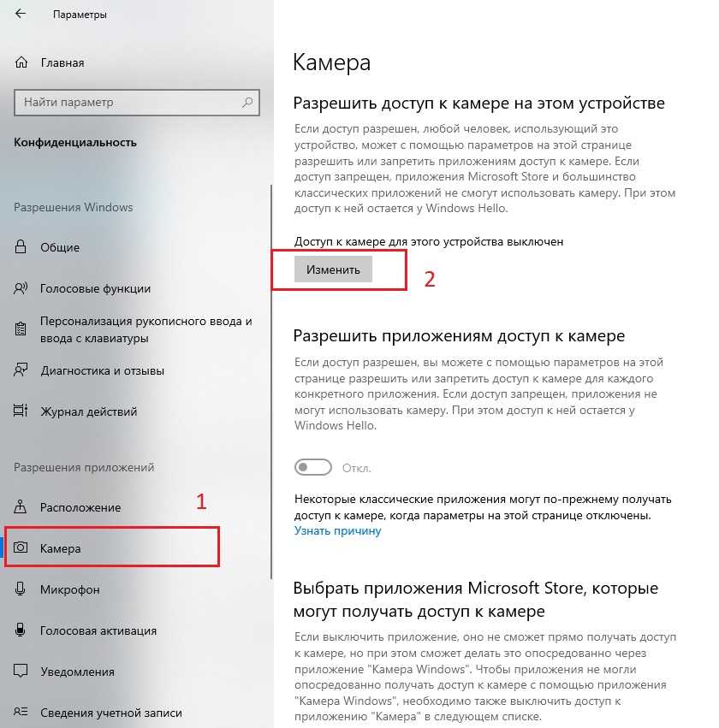719x728 pixels.
Task: Open Персонализация рукописного ввода page
Action: pos(146,329)
